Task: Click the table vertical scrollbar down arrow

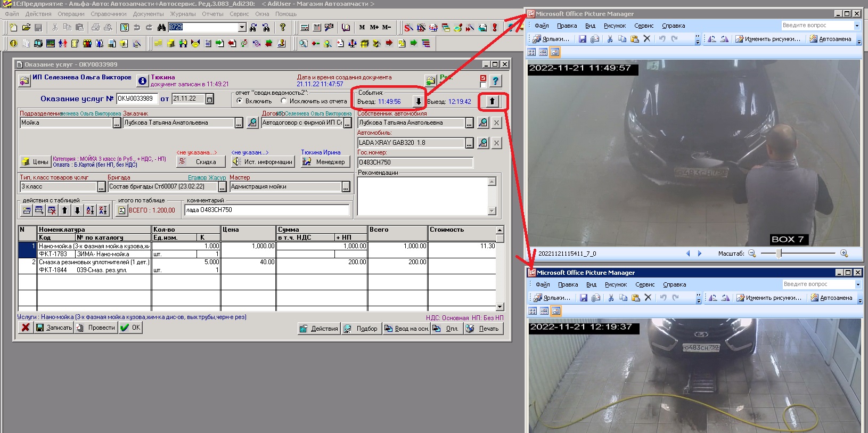Action: [x=499, y=307]
